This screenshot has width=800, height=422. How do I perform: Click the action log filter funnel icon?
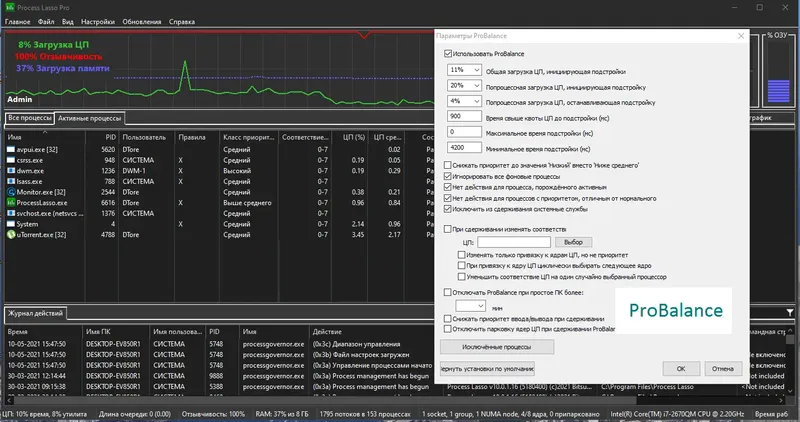coord(789,312)
